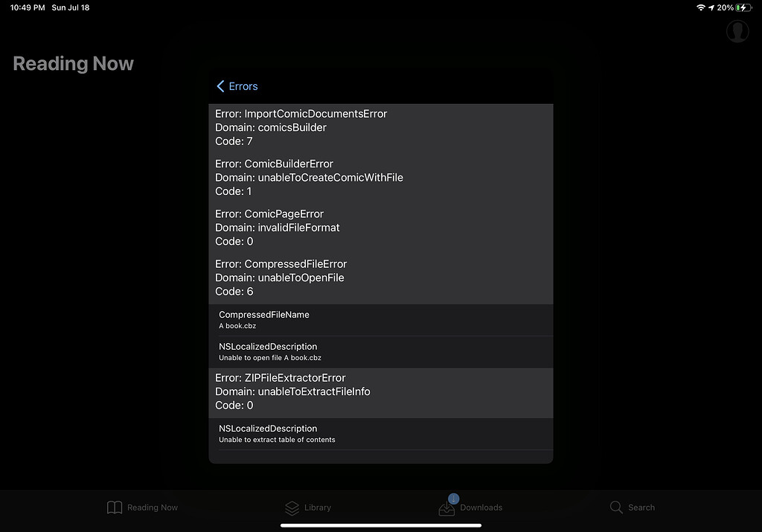Tap the Reading Now page title
Image resolution: width=762 pixels, height=532 pixels.
tap(74, 64)
